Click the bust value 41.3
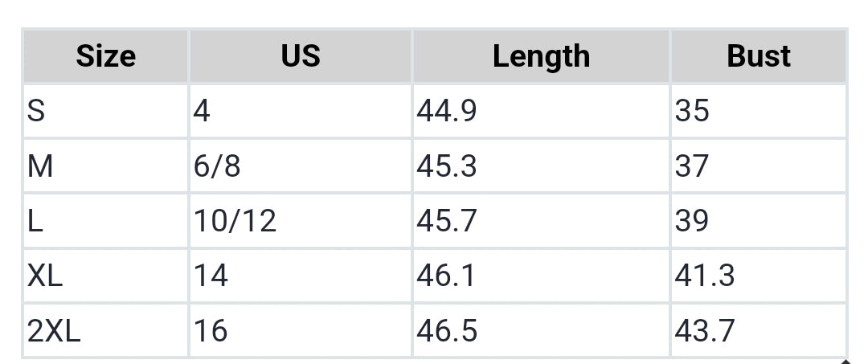This screenshot has height=364, width=868. tap(704, 276)
